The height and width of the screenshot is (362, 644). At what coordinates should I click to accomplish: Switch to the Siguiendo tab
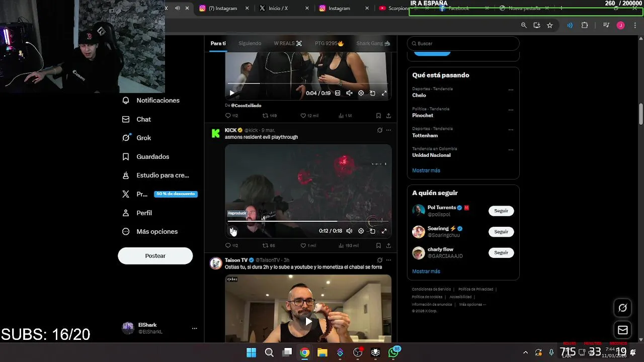click(x=250, y=43)
